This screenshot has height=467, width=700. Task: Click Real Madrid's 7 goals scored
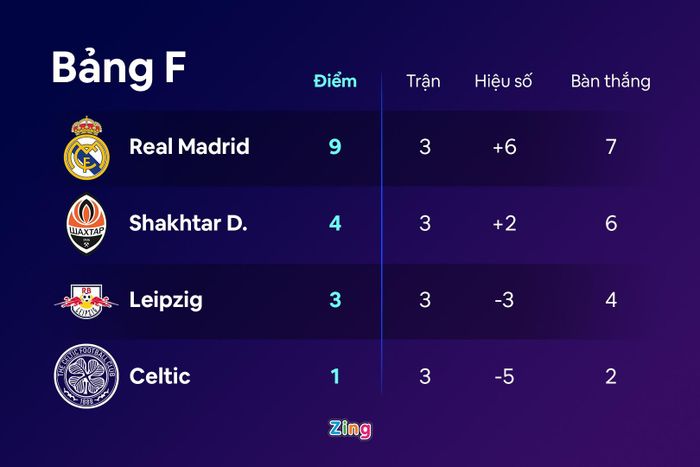(x=611, y=147)
